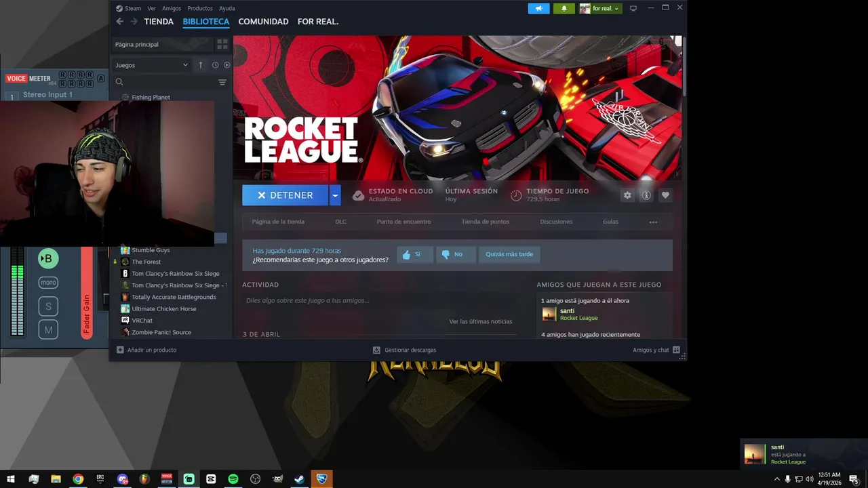Open Discusiones link

click(x=556, y=222)
